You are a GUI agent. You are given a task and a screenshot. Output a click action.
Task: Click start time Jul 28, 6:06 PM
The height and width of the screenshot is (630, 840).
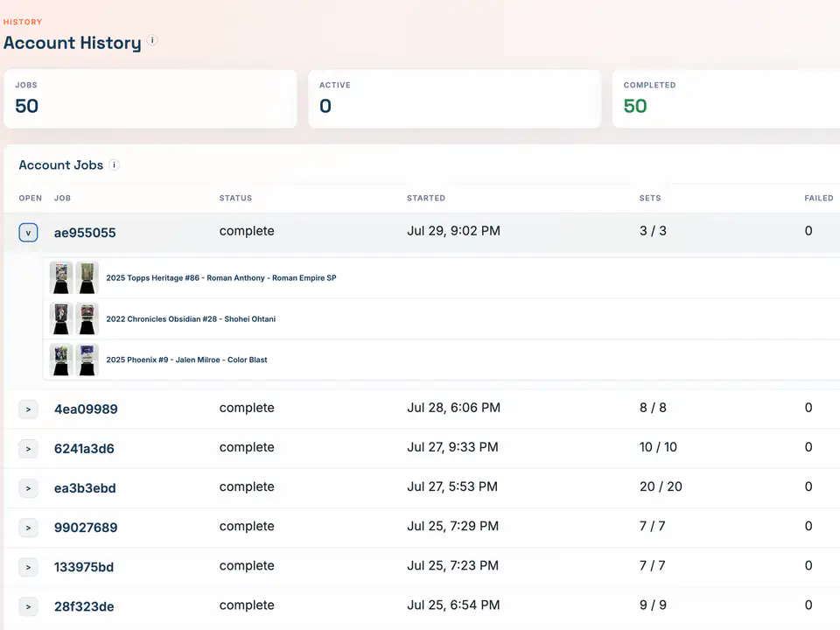453,408
